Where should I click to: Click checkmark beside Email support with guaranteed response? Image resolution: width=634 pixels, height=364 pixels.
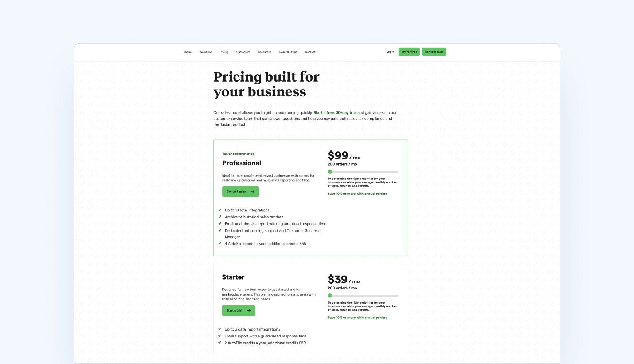coord(220,336)
